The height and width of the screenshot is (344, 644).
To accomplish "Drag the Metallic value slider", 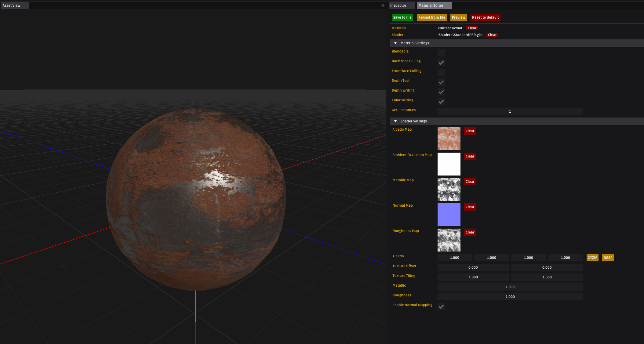I will pyautogui.click(x=510, y=287).
